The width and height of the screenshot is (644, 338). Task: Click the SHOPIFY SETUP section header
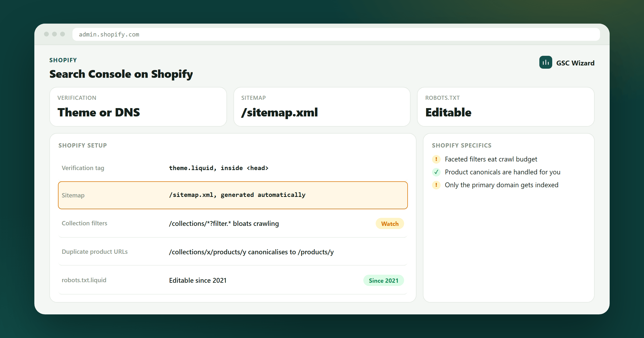click(83, 145)
